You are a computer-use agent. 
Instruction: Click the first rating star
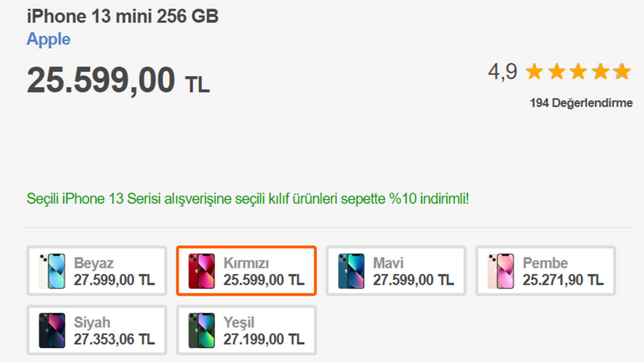(534, 72)
